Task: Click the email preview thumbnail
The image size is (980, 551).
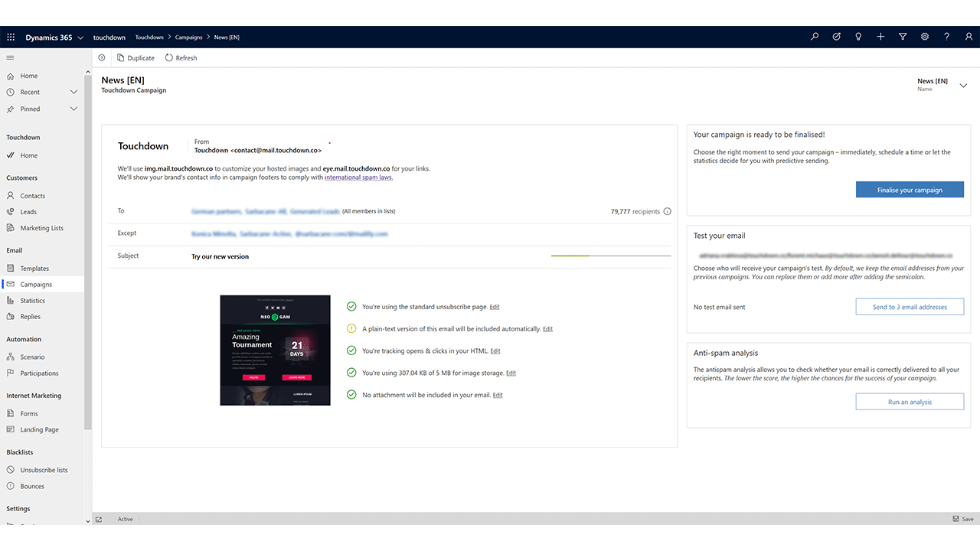Action: coord(275,350)
